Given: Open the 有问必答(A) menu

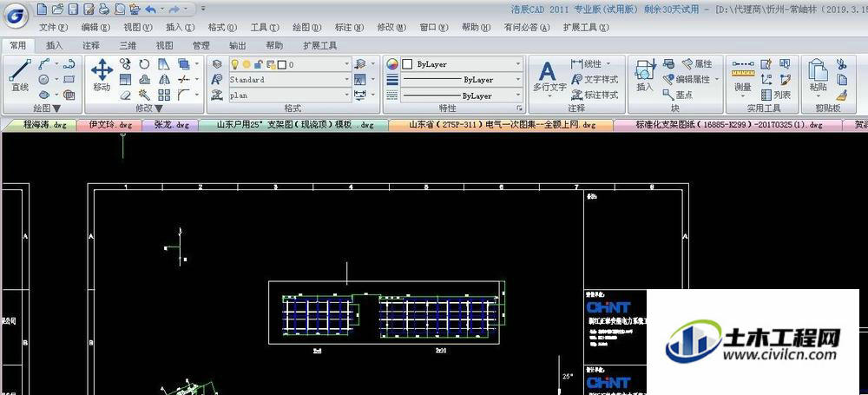Looking at the screenshot, I should 527,27.
